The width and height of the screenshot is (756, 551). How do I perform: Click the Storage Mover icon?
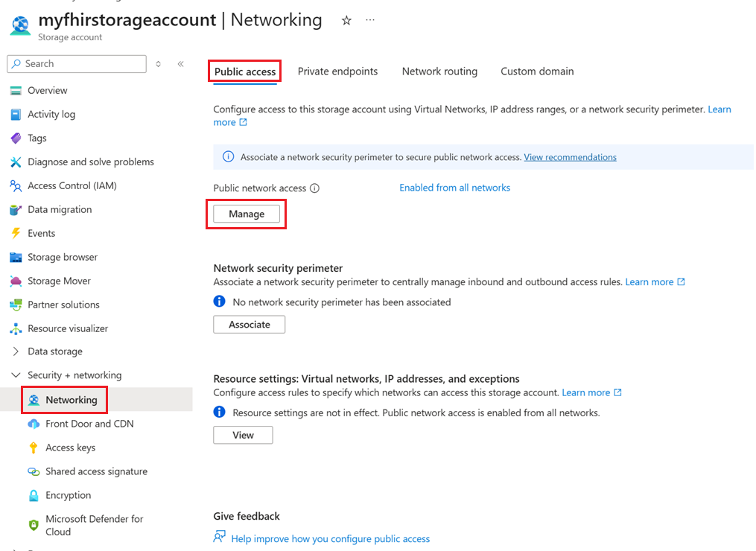pyautogui.click(x=16, y=281)
